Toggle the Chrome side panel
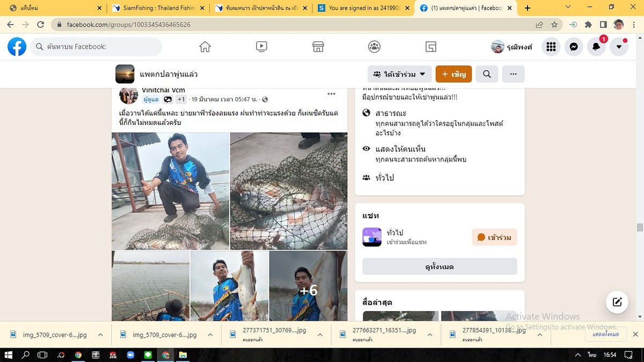This screenshot has height=362, width=644. coord(603,25)
